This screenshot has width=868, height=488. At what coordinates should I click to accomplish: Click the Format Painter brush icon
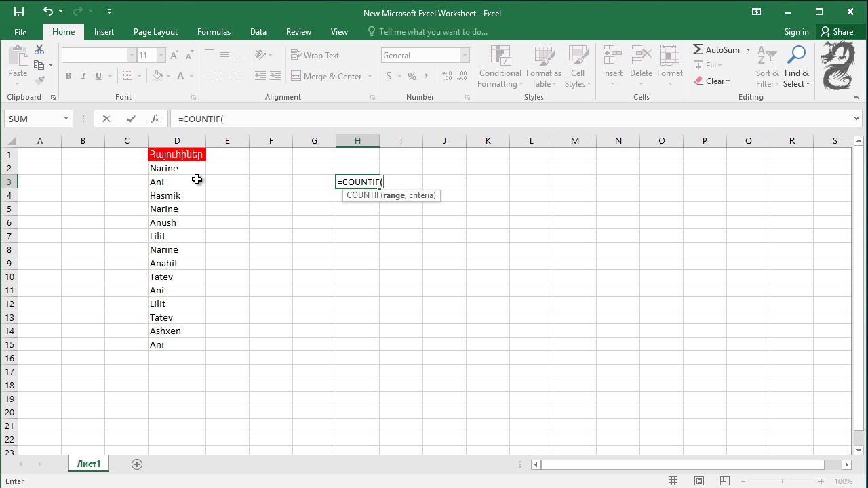[x=39, y=80]
